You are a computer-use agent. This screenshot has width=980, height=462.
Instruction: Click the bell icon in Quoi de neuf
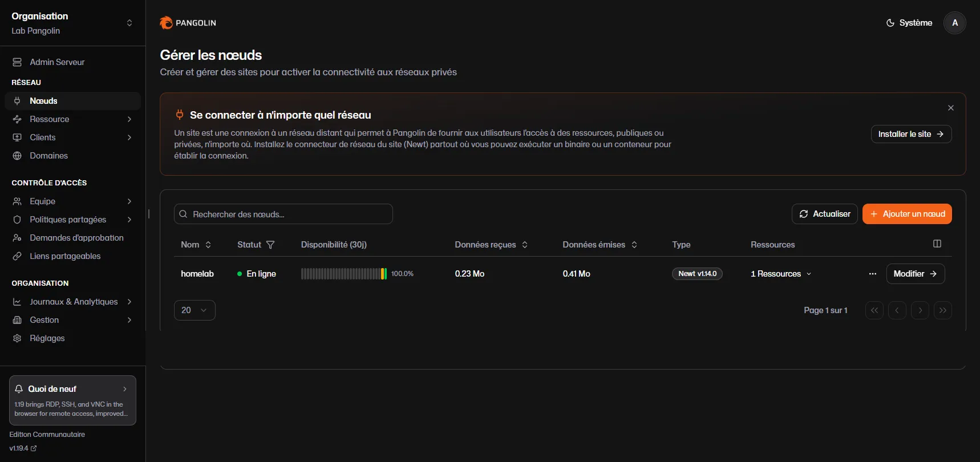[x=19, y=389]
